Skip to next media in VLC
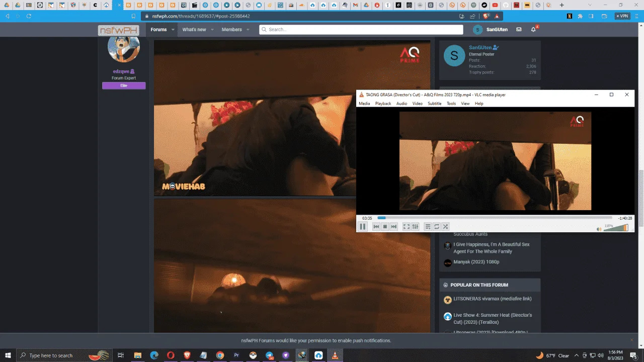The height and width of the screenshot is (362, 644). click(x=394, y=227)
